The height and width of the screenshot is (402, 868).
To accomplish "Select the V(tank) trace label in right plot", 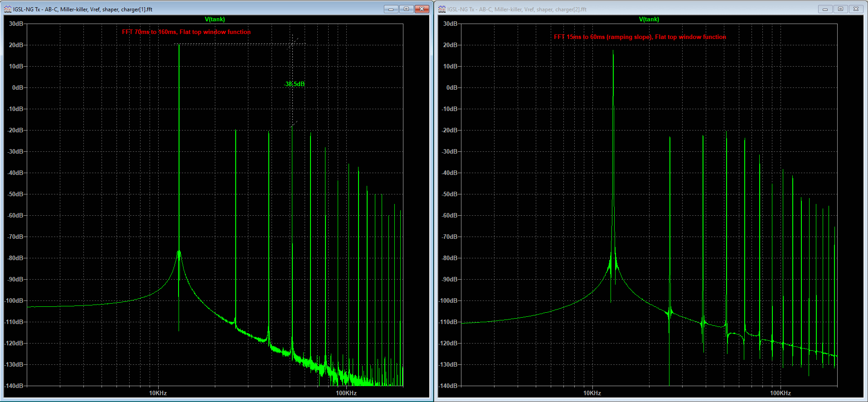I will click(x=649, y=19).
